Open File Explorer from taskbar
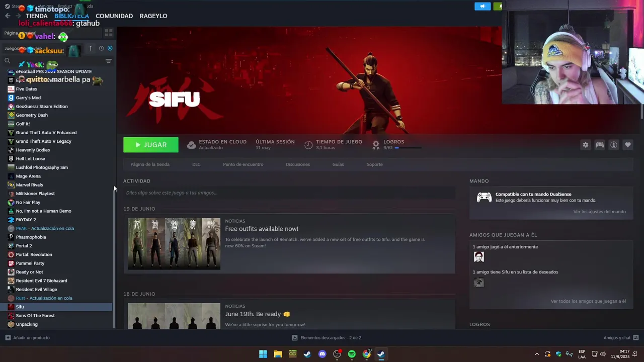Image resolution: width=644 pixels, height=362 pixels. (x=278, y=354)
